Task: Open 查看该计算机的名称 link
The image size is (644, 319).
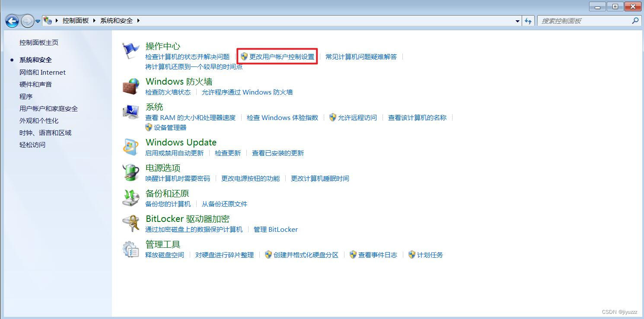Action: pos(417,117)
